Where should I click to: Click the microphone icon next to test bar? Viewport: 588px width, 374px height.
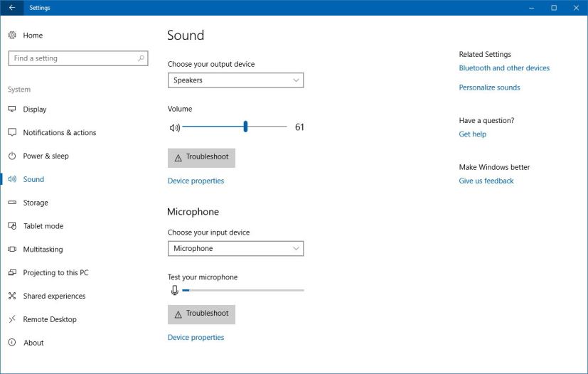pyautogui.click(x=174, y=290)
